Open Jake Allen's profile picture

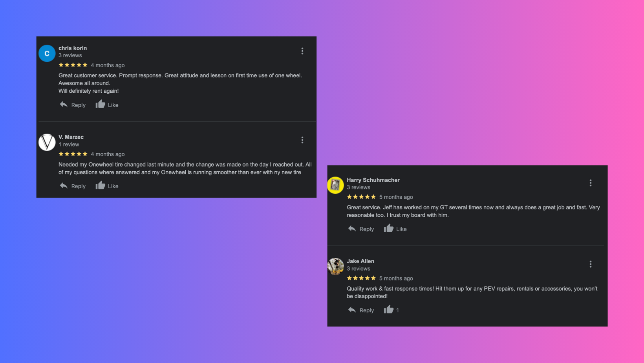(335, 266)
